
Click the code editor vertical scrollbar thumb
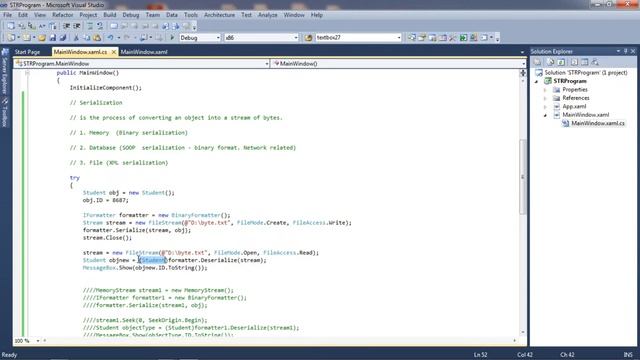pyautogui.click(x=522, y=176)
